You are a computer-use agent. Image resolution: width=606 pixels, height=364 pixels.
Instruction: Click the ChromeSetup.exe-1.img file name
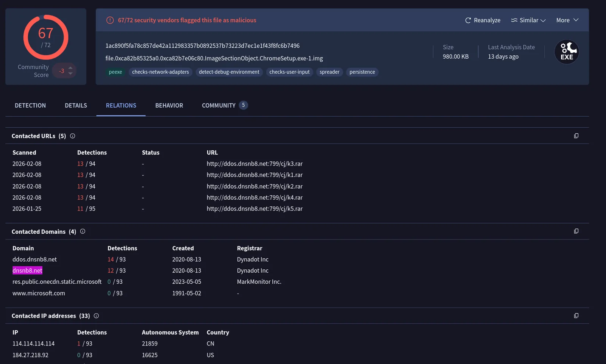pyautogui.click(x=214, y=58)
